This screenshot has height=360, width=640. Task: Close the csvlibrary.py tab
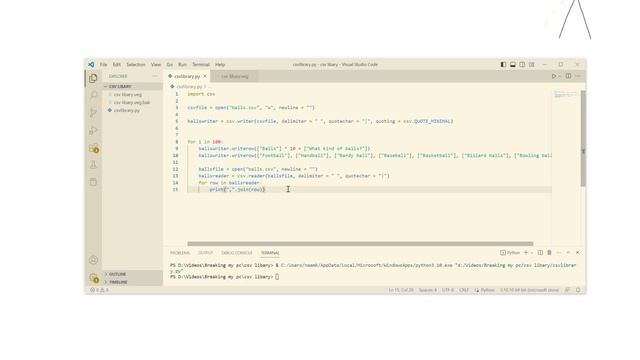coord(205,76)
